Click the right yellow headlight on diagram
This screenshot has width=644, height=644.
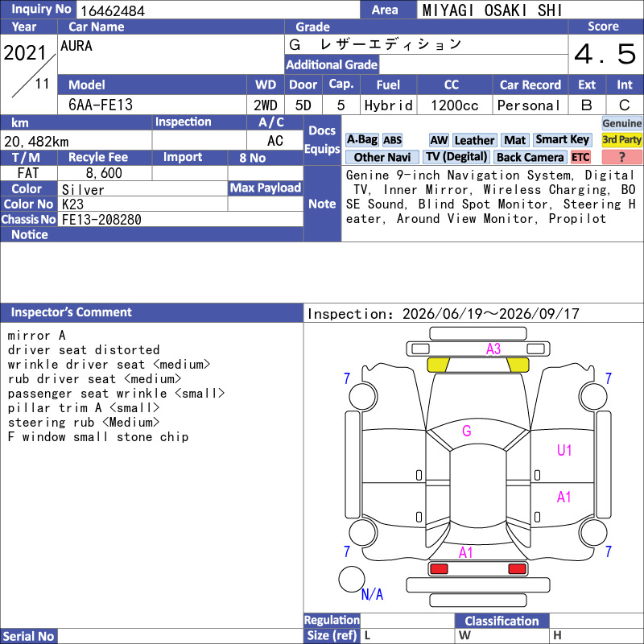(518, 365)
